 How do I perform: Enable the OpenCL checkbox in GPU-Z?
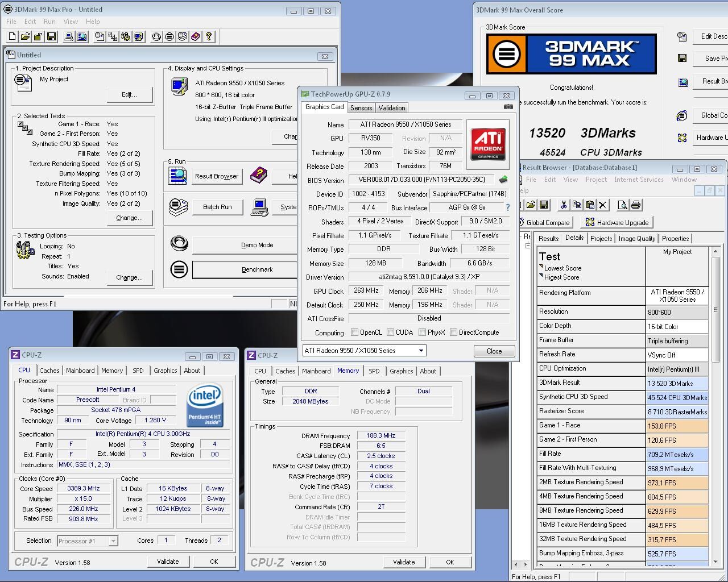355,332
